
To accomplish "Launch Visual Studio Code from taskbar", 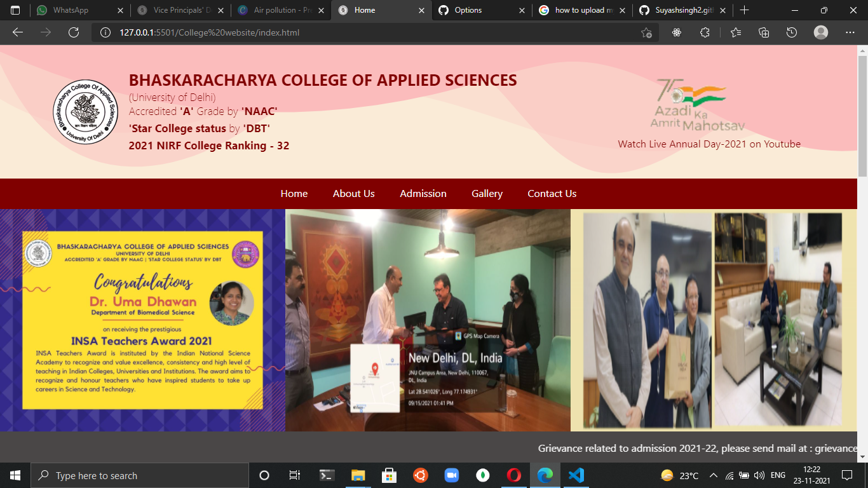I will coord(576,475).
